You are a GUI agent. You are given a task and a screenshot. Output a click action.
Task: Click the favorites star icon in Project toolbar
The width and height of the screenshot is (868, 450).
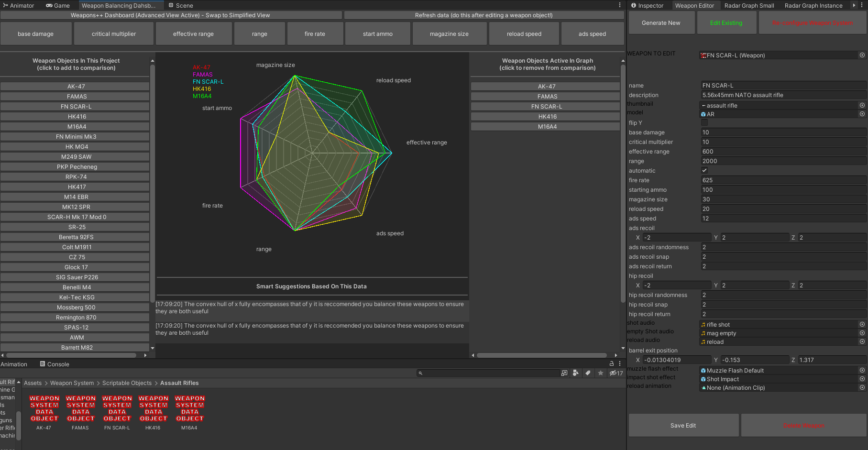tap(601, 373)
